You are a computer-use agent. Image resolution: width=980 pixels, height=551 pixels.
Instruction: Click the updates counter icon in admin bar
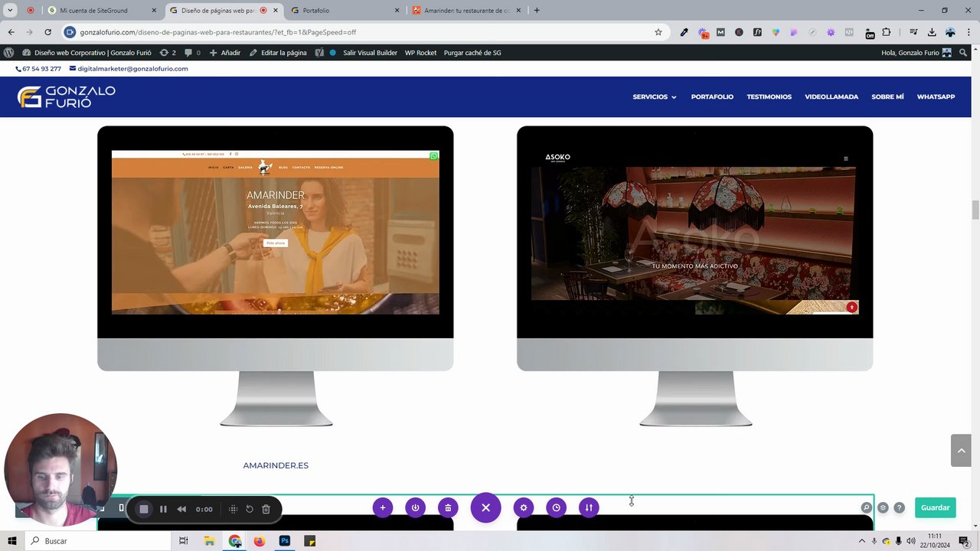click(168, 53)
